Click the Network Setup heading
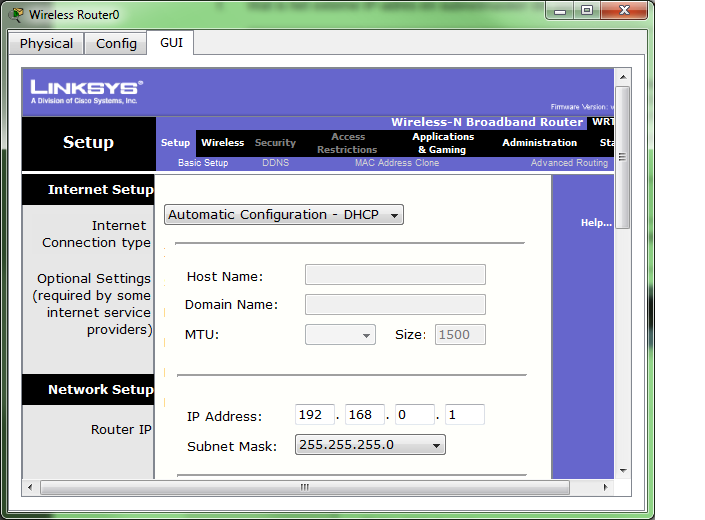This screenshot has height=520, width=705. 101,390
